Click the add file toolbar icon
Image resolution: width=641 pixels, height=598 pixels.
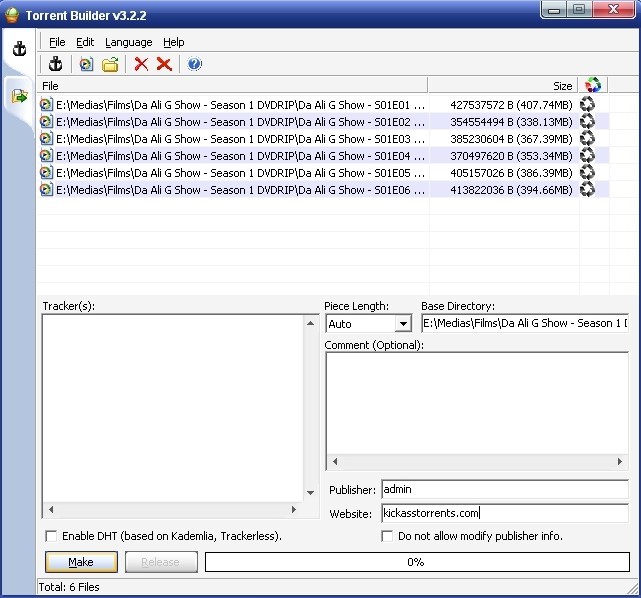86,65
